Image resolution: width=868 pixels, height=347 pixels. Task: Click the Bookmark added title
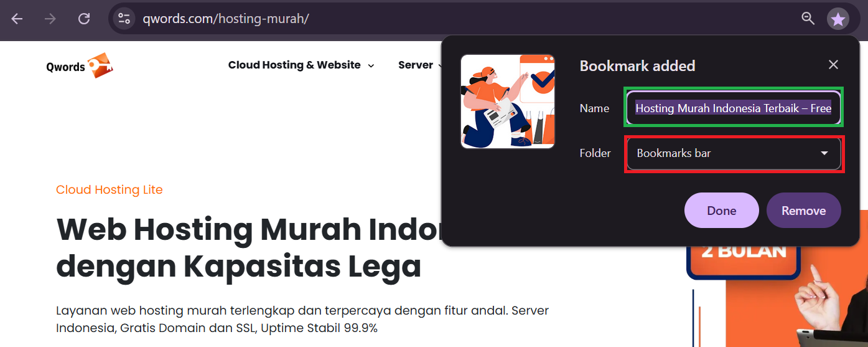pyautogui.click(x=637, y=66)
